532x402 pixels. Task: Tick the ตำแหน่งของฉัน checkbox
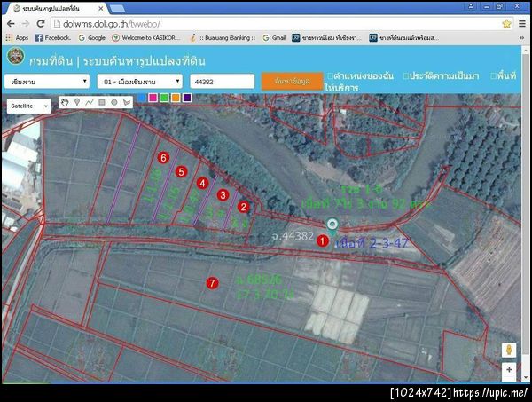coord(331,75)
